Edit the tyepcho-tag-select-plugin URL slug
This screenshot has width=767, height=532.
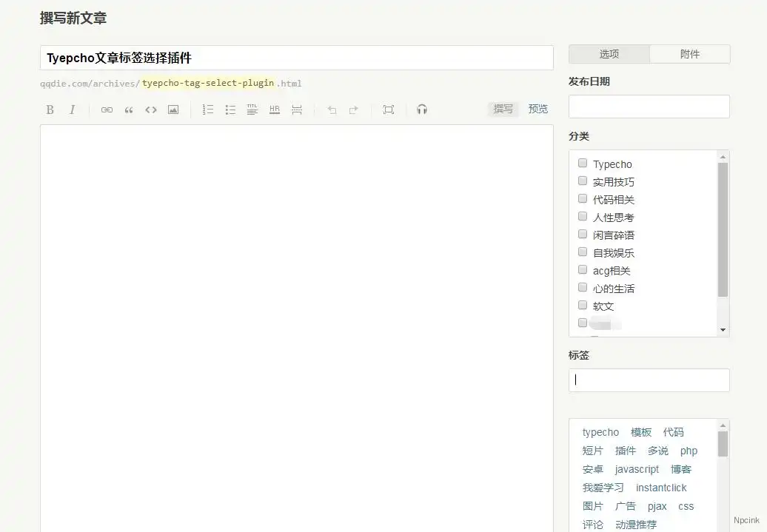[208, 83]
